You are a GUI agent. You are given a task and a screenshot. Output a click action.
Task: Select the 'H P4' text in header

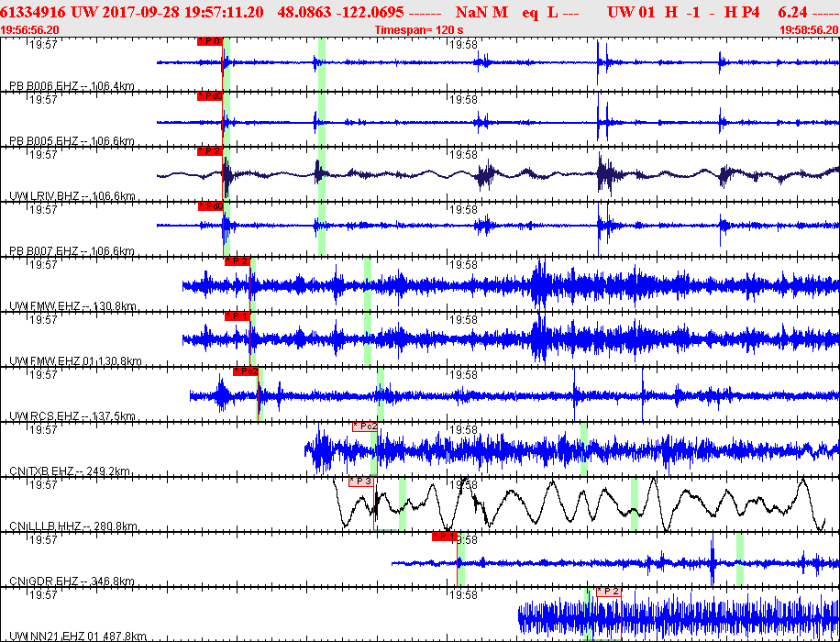point(742,12)
